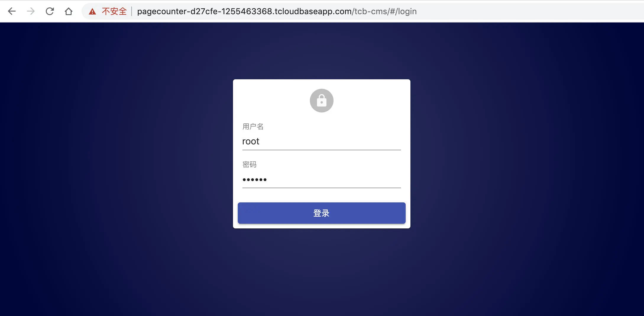Focus the username field containing root
This screenshot has height=316, width=644.
(x=322, y=141)
